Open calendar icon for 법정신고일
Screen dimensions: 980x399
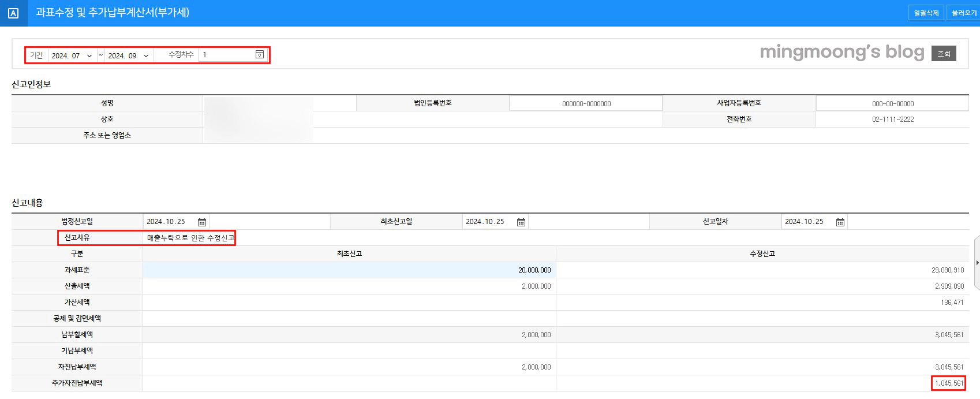point(202,222)
